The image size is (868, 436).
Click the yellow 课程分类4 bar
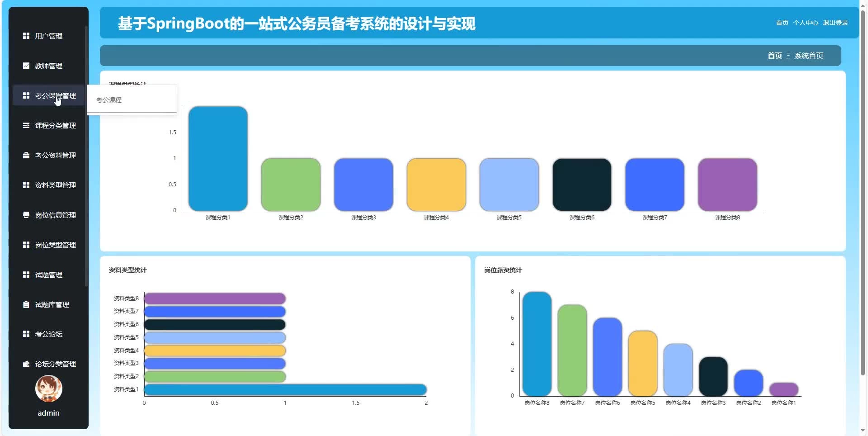point(436,185)
